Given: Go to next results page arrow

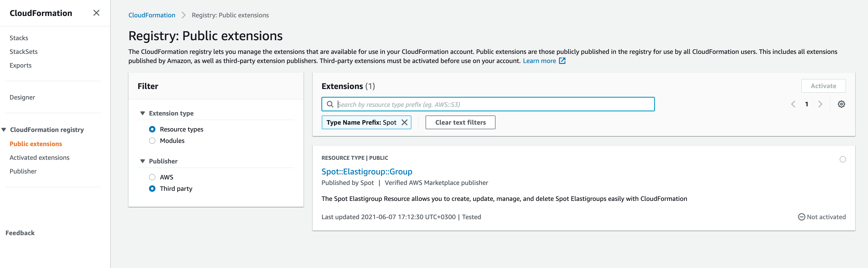Looking at the screenshot, I should [x=820, y=104].
